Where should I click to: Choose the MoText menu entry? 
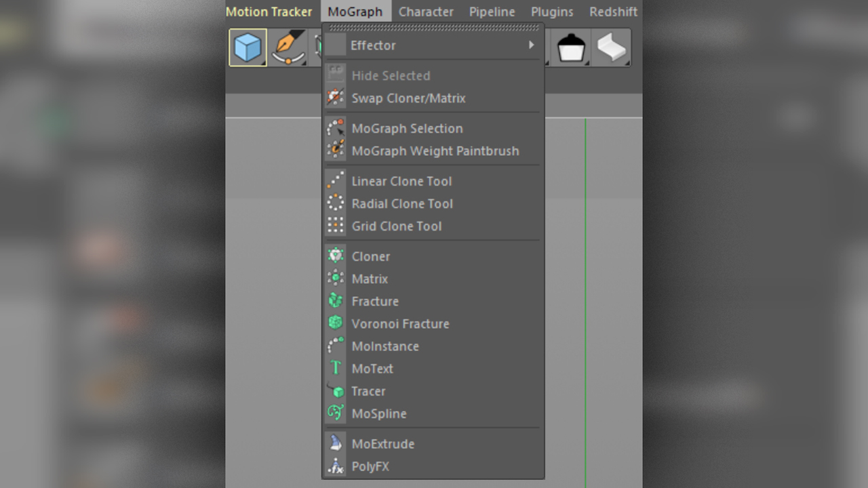(x=433, y=368)
